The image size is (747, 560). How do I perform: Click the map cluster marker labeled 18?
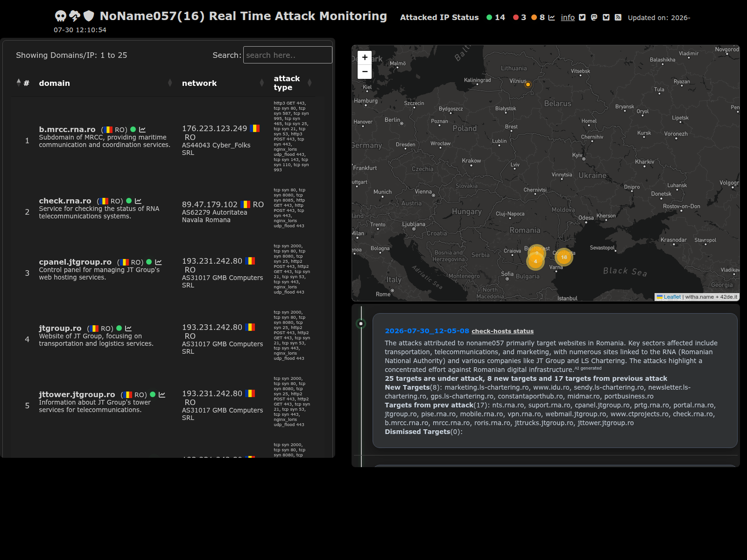[x=564, y=257]
